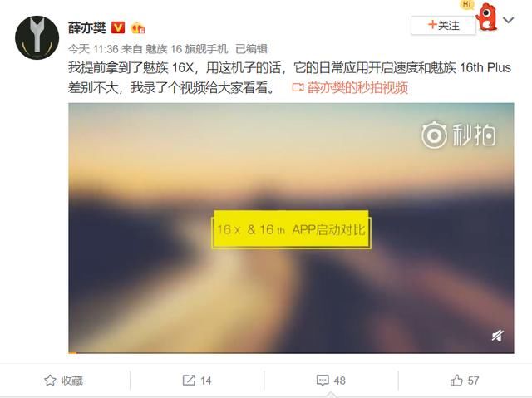Open the 今天 11:36 timestamp link
Screen dimensions: 532x398
click(93, 49)
